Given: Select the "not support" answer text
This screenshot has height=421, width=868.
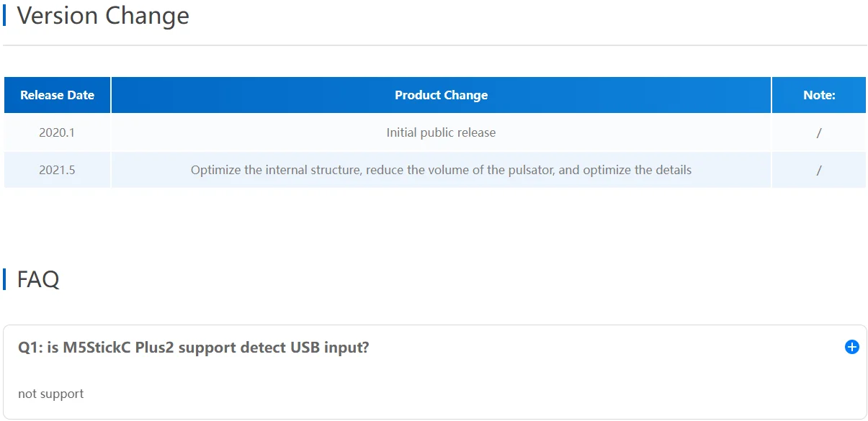Looking at the screenshot, I should 51,394.
